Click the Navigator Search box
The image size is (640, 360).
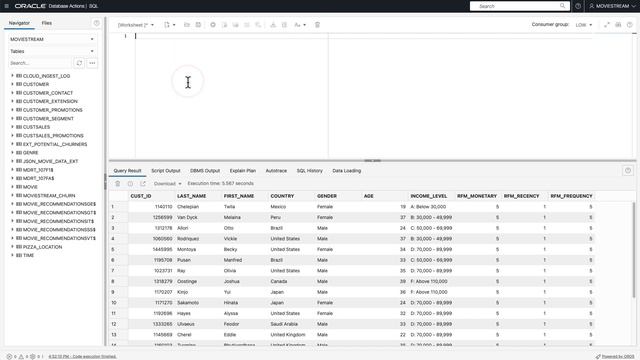coord(40,63)
